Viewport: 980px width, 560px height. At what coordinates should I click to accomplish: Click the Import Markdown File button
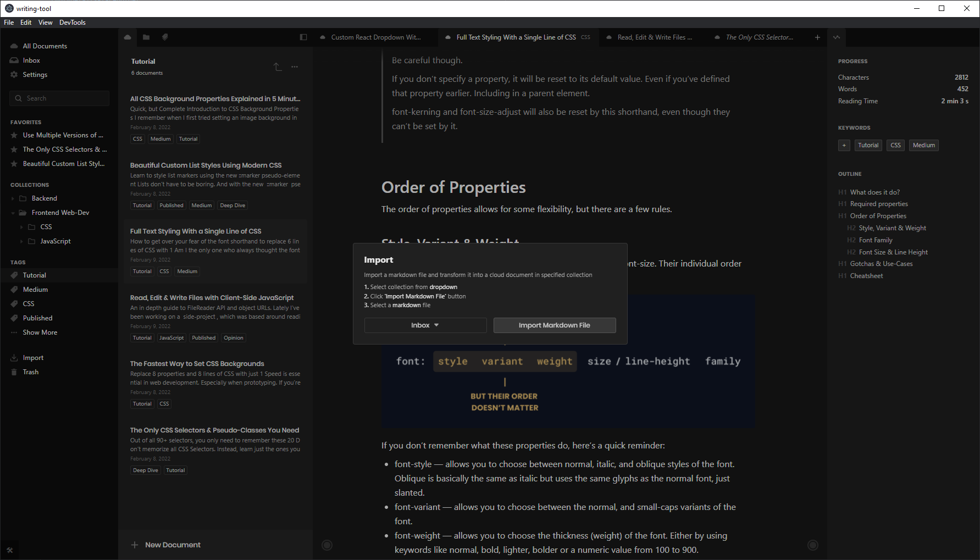[x=554, y=325]
